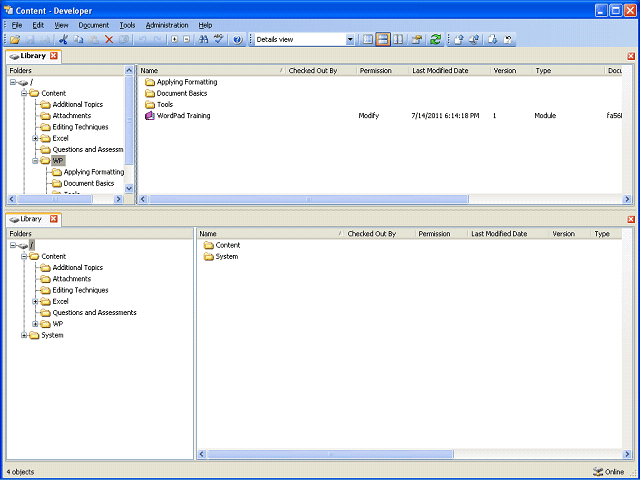The height and width of the screenshot is (480, 640).
Task: Click the Cancel Check Out toolbar icon
Action: [508, 40]
